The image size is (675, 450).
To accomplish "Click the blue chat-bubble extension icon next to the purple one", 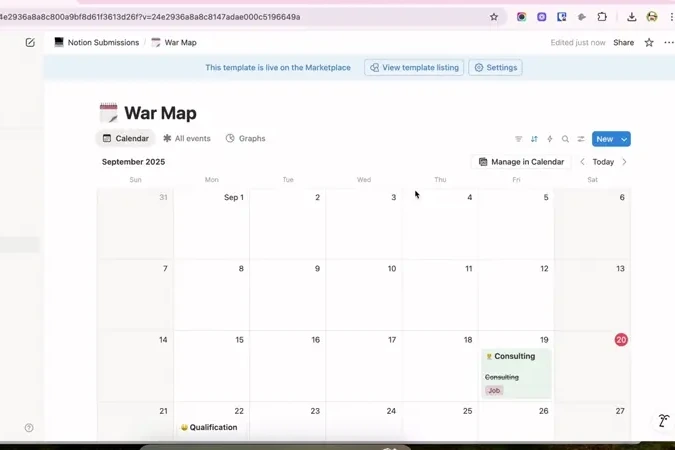I will (561, 17).
